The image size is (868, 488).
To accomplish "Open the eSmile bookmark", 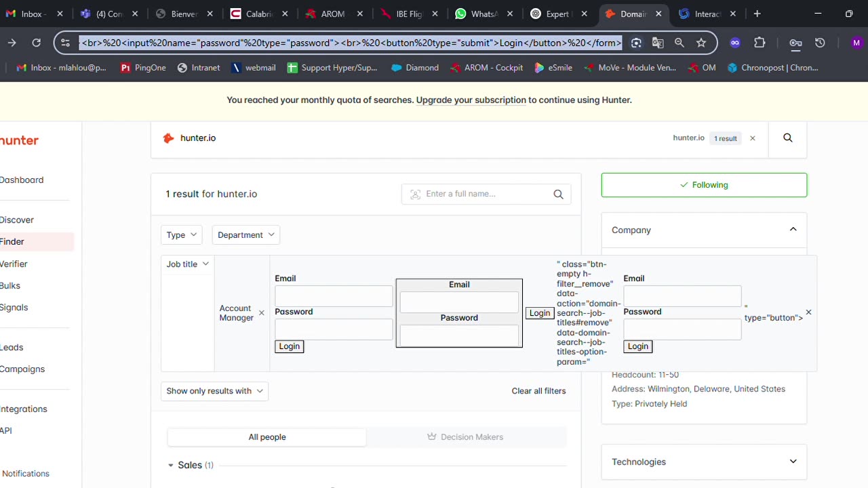I will tap(553, 68).
